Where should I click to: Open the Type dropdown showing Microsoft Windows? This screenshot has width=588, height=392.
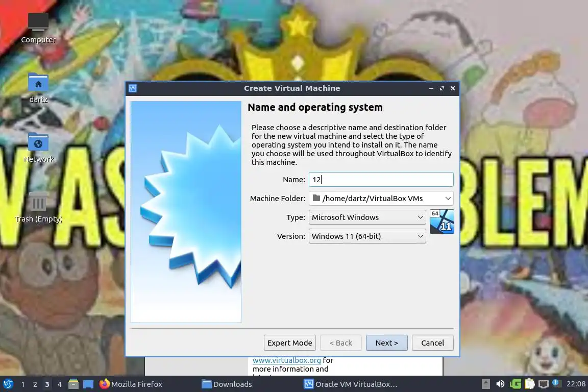(367, 217)
